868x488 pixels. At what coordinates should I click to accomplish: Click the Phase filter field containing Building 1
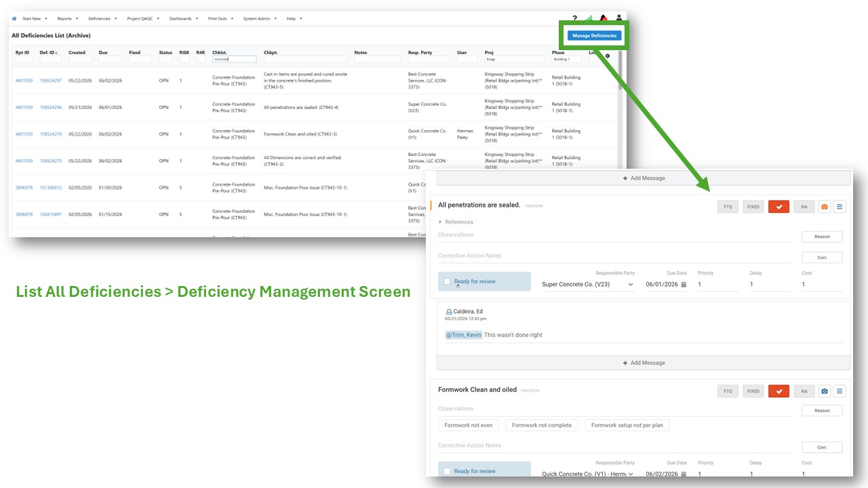click(567, 60)
